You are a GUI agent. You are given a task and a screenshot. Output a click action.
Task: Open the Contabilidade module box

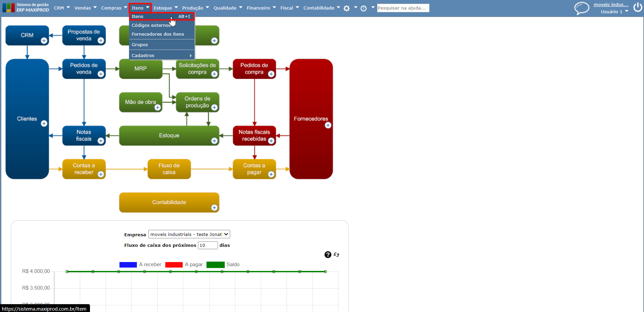click(169, 202)
